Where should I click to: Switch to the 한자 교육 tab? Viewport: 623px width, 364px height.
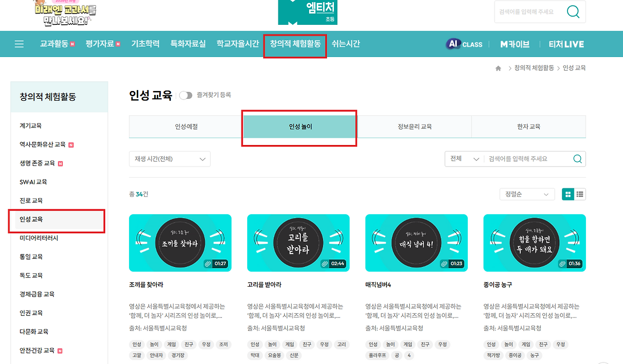[528, 127]
